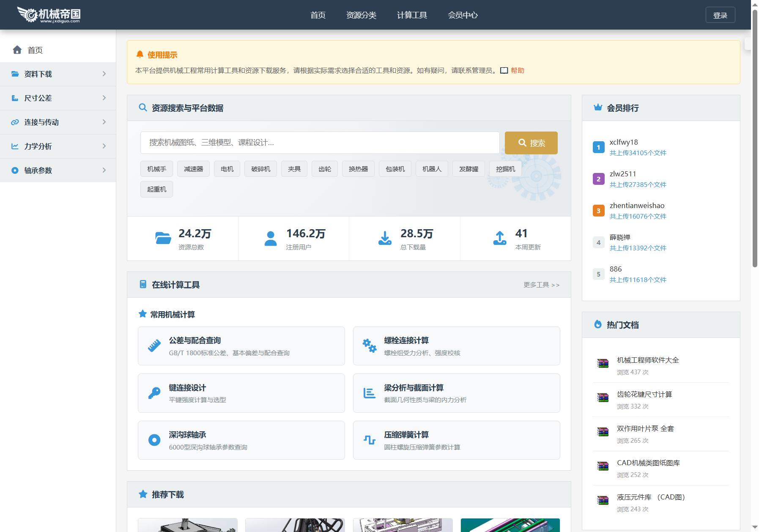
Task: Click the 机械帝国 logo in header
Action: click(x=49, y=15)
